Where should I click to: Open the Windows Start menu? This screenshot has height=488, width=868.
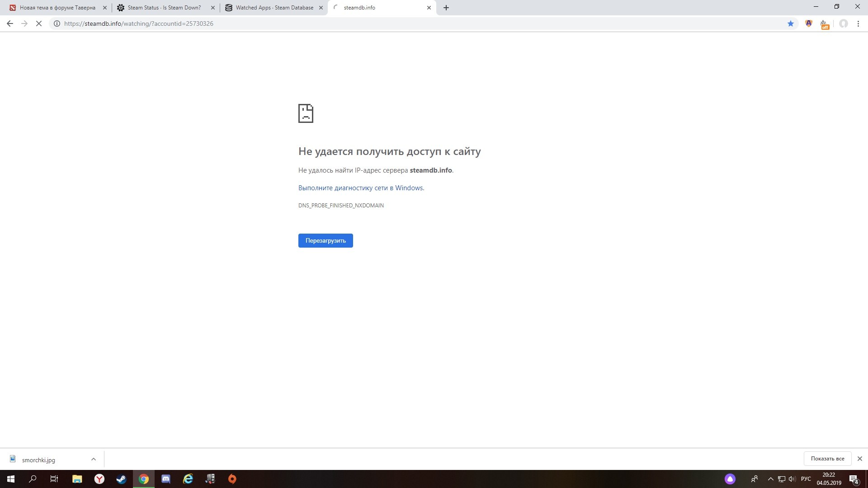coord(11,479)
